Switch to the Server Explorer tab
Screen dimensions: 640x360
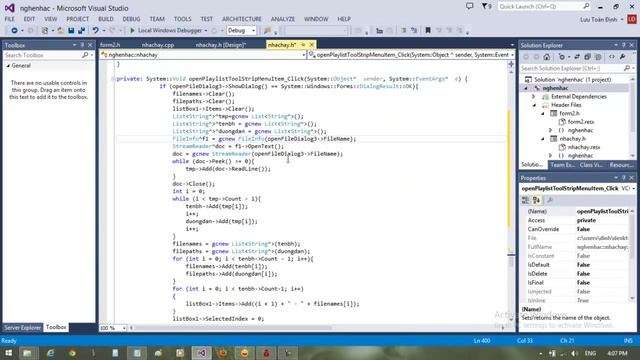[x=22, y=327]
